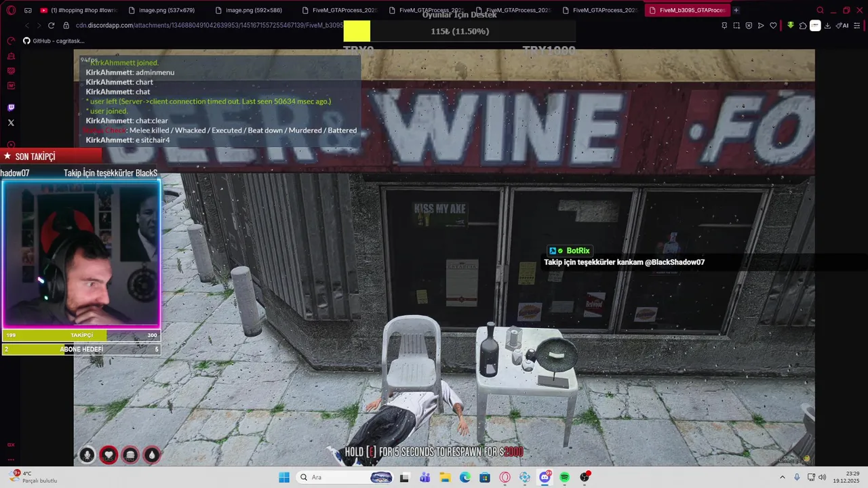Open the tab search magnifier icon
This screenshot has width=868, height=488.
(820, 10)
